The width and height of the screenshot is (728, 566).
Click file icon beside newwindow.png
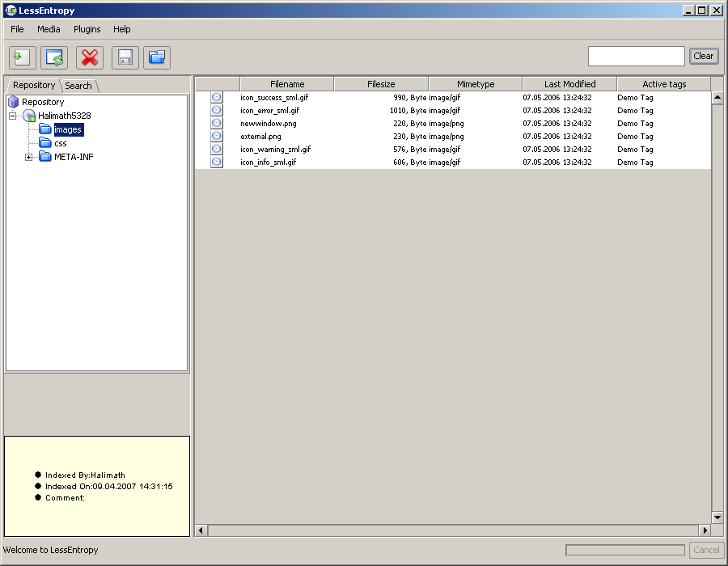coord(216,123)
